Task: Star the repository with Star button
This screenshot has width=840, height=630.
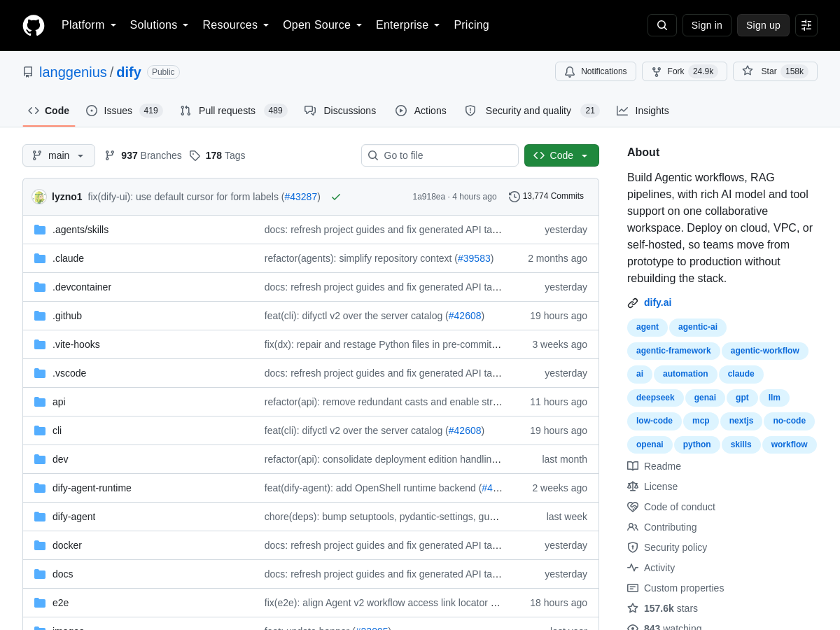Action: pos(775,71)
